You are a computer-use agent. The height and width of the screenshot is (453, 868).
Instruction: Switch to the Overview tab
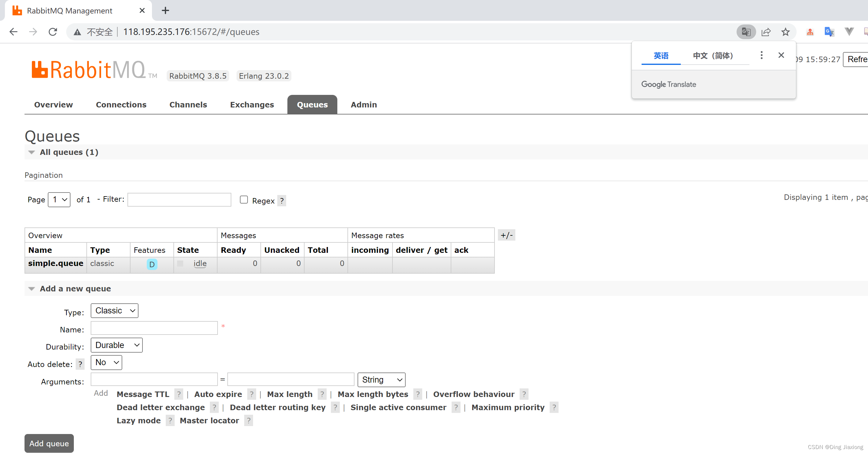(x=53, y=105)
